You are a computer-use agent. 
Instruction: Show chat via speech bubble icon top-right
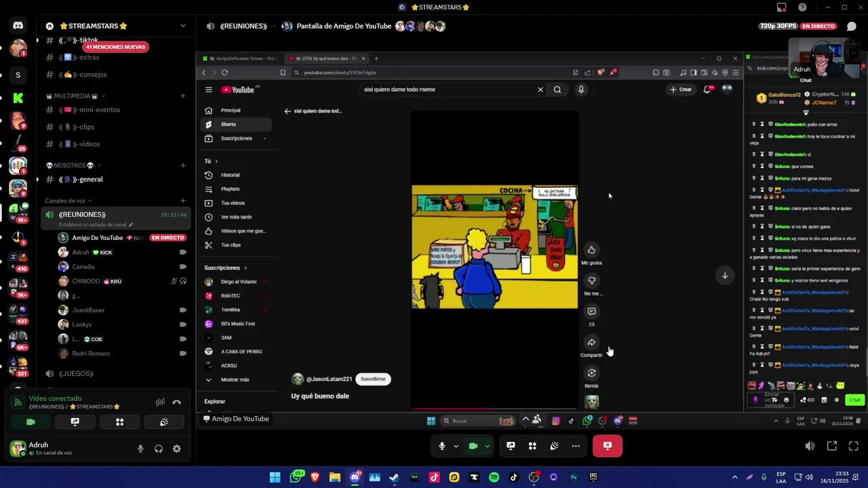pos(852,26)
